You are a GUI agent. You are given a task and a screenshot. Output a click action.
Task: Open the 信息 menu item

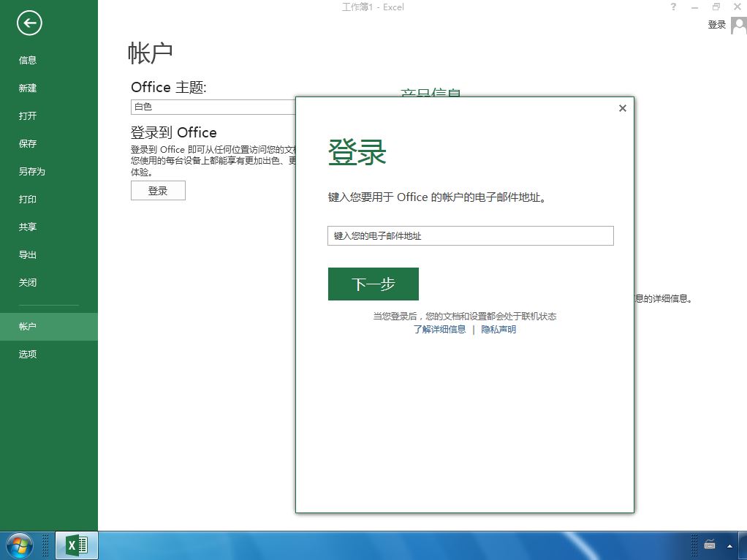(x=28, y=60)
